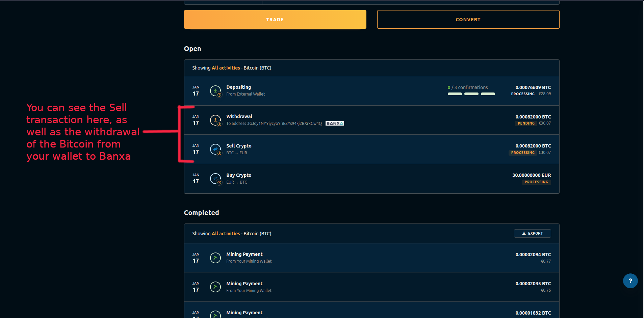This screenshot has width=644, height=318.
Task: Click the Withdrawal upload icon
Action: 215,120
